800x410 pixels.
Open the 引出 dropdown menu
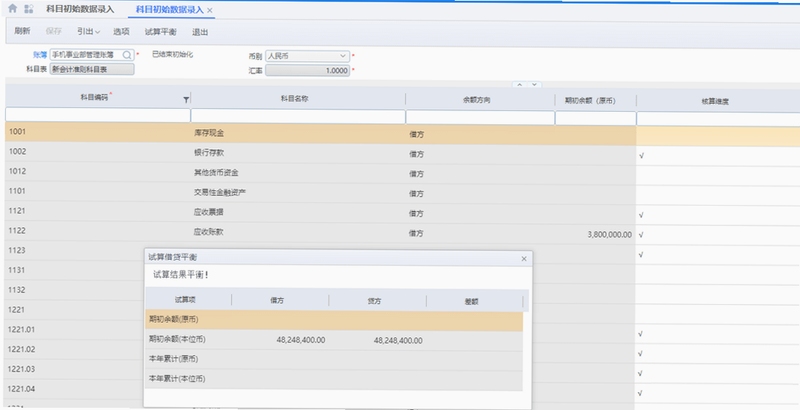coord(88,32)
